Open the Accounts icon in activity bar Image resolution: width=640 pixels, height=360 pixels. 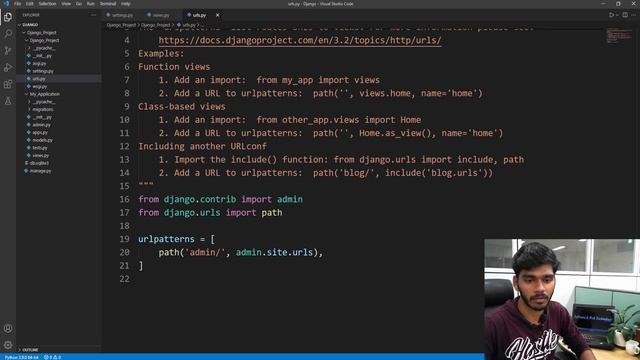click(8, 328)
